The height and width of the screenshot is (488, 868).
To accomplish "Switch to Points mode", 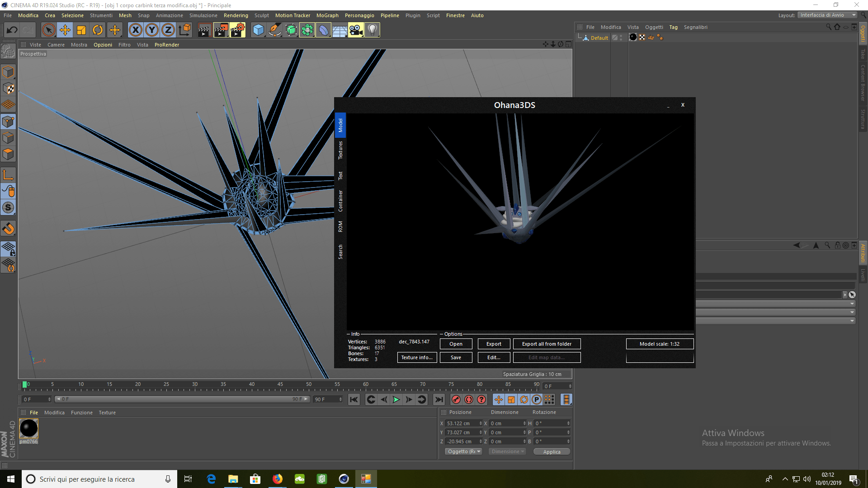I will coord(8,121).
